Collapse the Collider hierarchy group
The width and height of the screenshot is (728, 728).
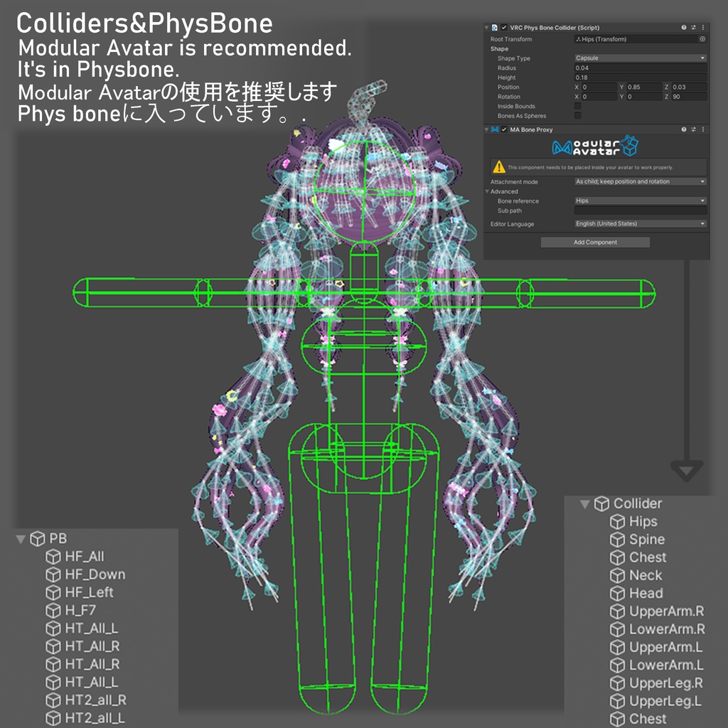(x=585, y=504)
